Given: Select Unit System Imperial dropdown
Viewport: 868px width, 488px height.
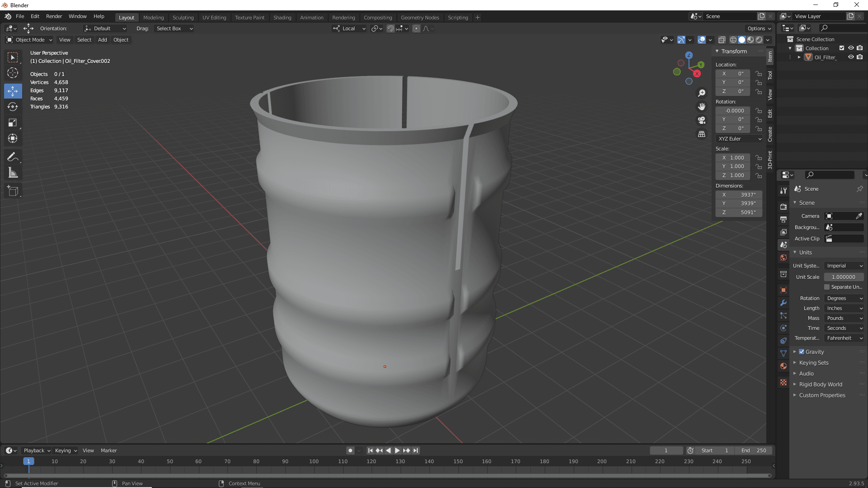Looking at the screenshot, I should click(x=844, y=265).
